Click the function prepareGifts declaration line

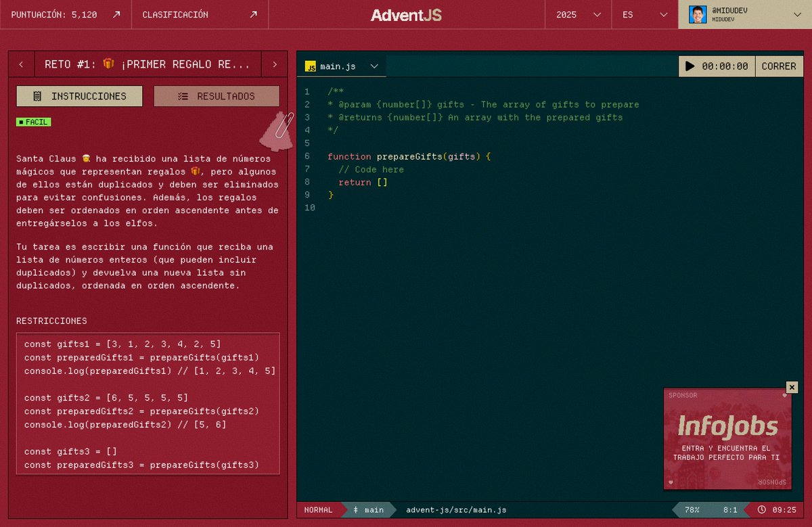pyautogui.click(x=409, y=156)
